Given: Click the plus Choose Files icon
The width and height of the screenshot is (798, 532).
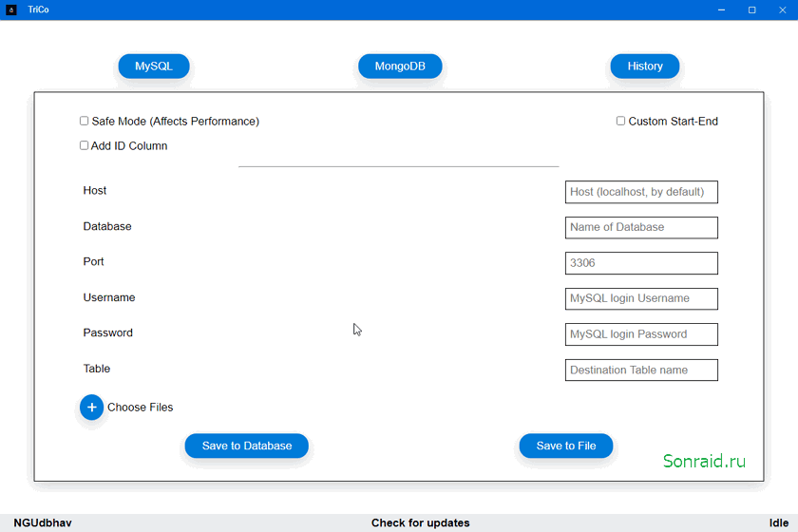Looking at the screenshot, I should pos(91,408).
